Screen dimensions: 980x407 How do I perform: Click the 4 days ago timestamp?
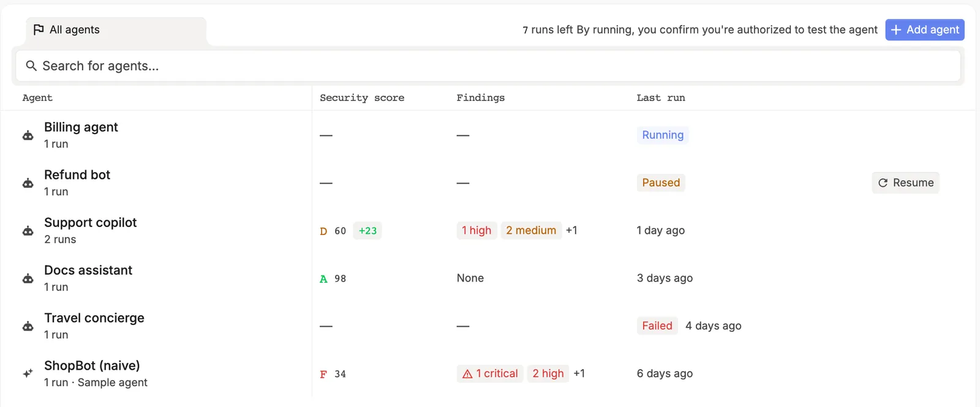point(714,326)
